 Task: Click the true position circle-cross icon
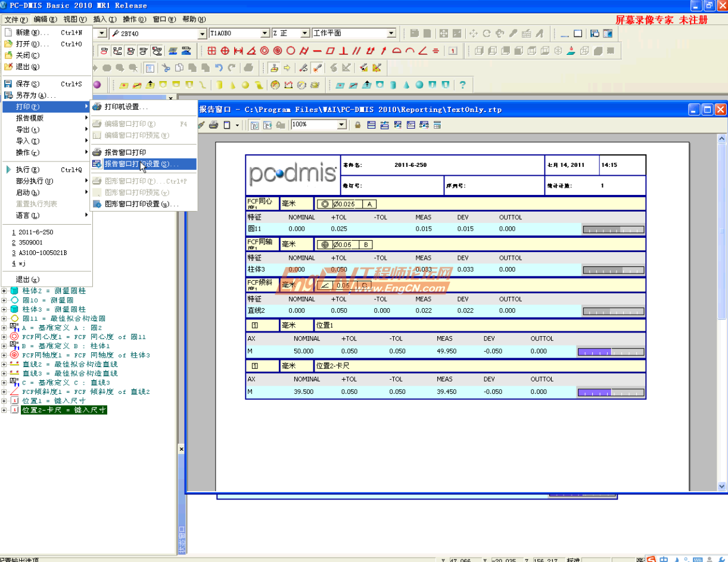pos(225,51)
